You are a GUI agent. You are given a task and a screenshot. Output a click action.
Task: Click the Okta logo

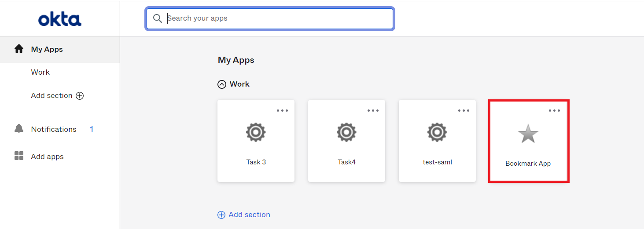point(60,20)
